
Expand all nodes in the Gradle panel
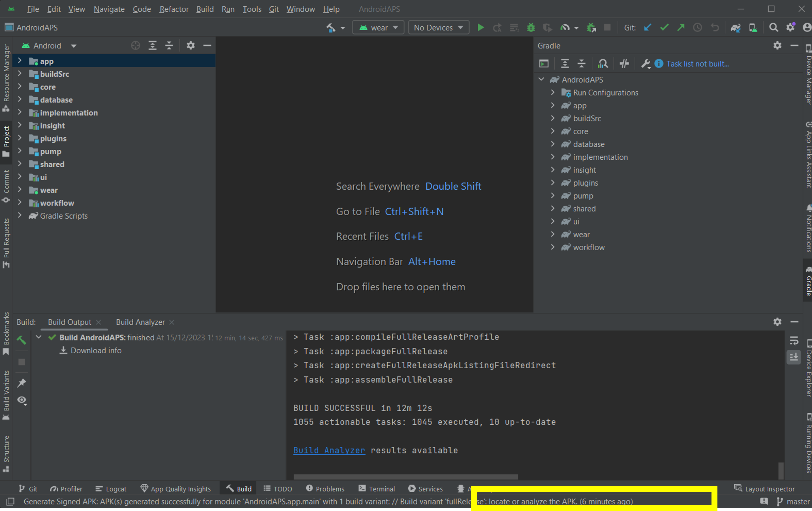point(565,64)
